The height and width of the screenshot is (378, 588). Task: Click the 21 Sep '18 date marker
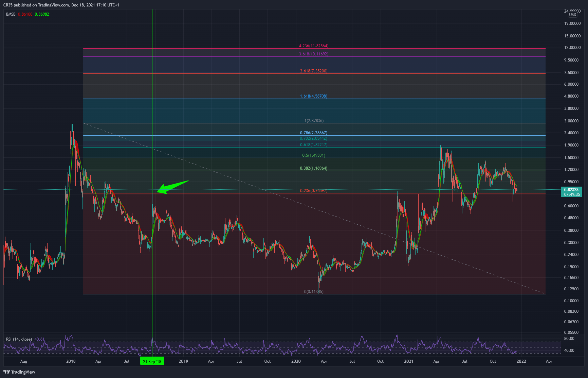click(152, 361)
